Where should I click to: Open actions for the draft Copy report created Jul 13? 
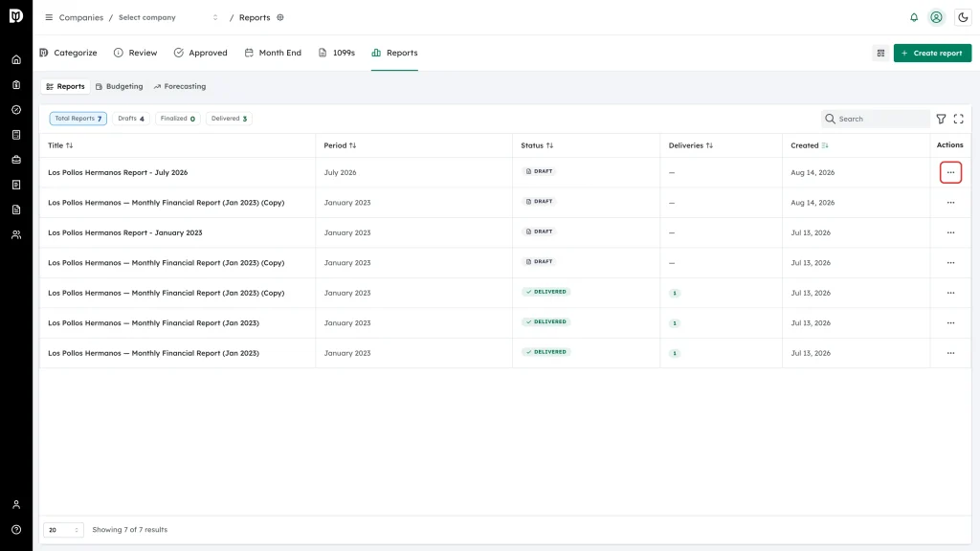[950, 263]
